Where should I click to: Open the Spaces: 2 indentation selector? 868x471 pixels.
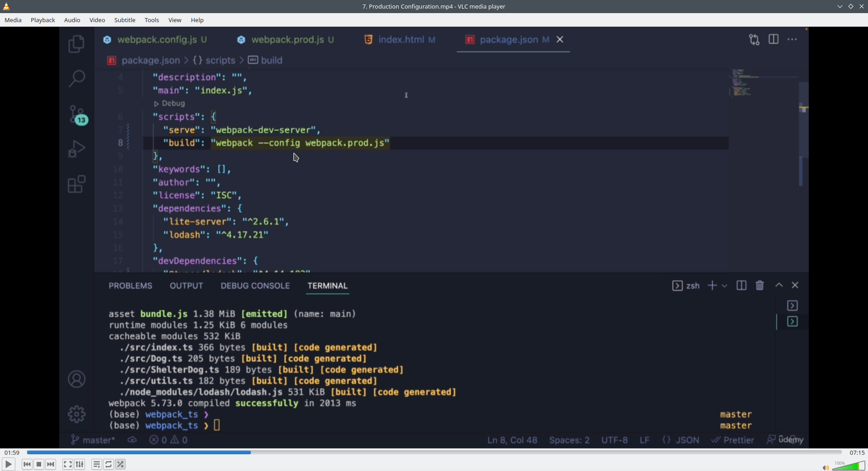point(569,440)
